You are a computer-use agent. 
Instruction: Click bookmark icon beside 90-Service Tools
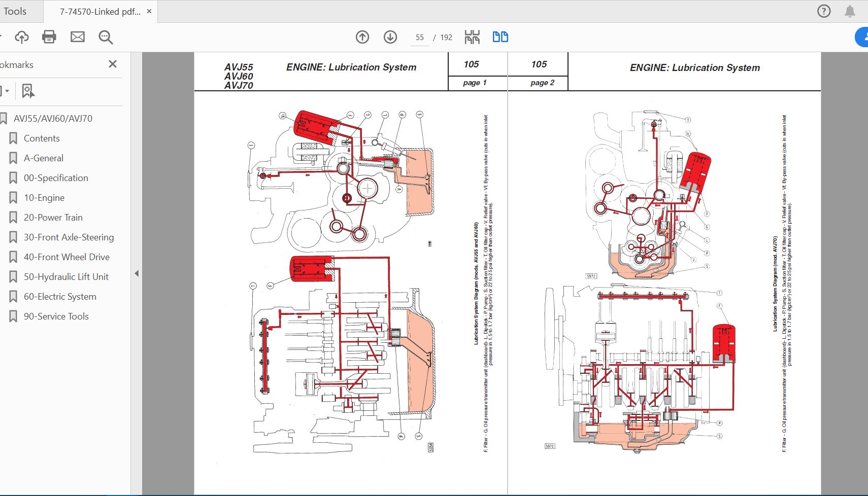[x=13, y=316]
